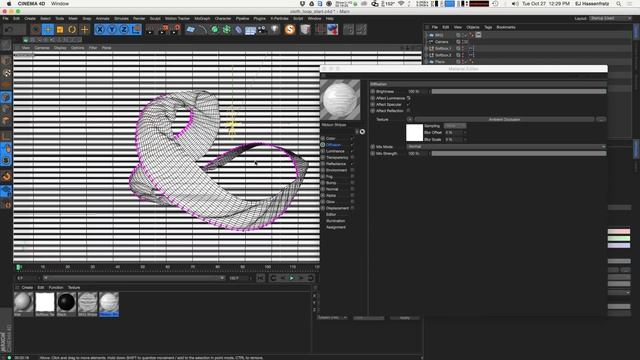
Task: Adjust the Mix Strength slider
Action: pyautogui.click(x=519, y=153)
